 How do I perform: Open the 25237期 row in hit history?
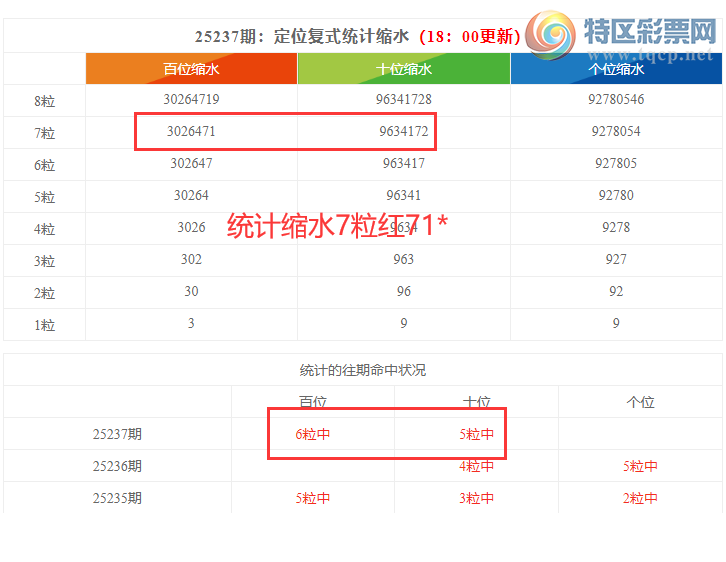tap(117, 434)
